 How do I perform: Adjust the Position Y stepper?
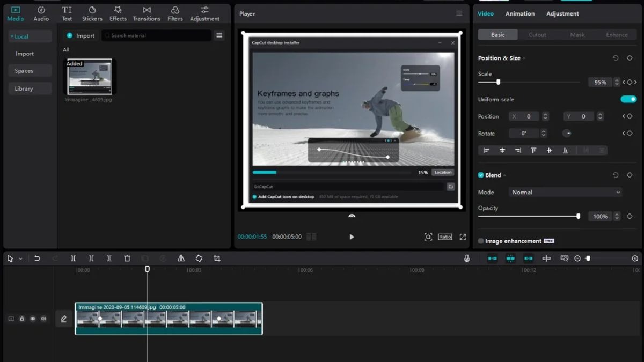click(600, 116)
